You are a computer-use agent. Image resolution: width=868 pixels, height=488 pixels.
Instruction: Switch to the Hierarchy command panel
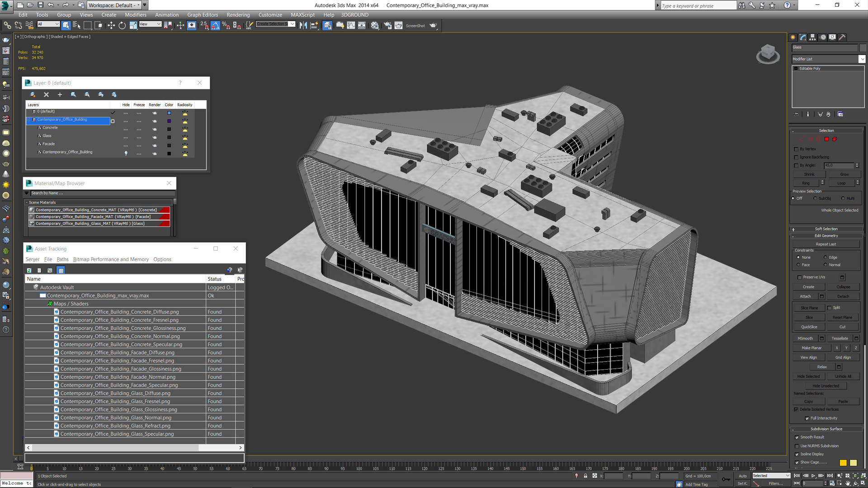point(812,38)
